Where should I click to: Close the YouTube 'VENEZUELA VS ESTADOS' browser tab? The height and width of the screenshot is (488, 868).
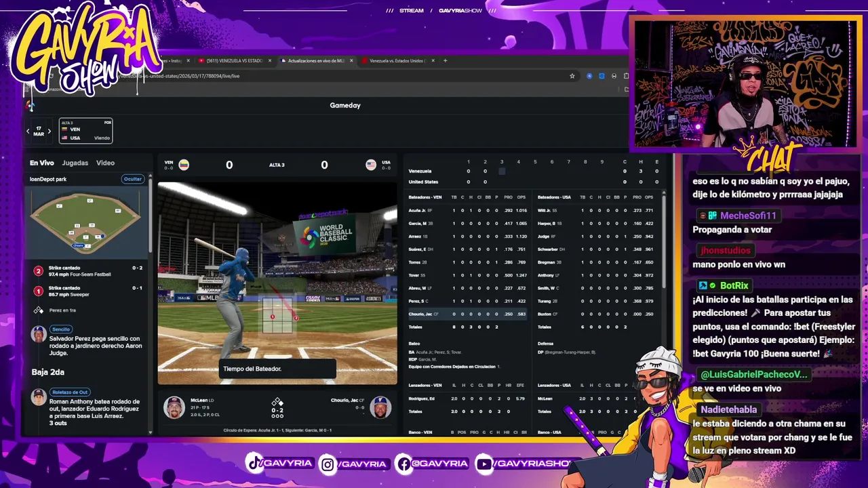click(270, 61)
